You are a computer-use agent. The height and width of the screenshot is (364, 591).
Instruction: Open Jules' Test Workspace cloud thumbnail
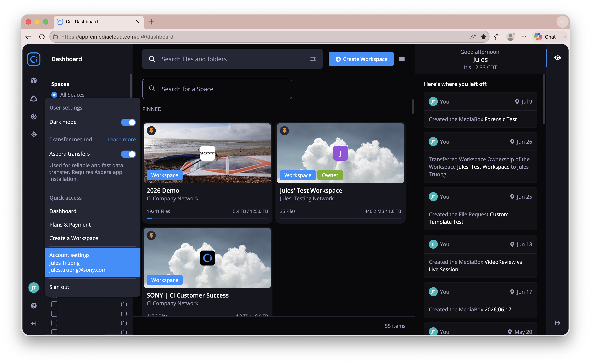[x=340, y=153]
